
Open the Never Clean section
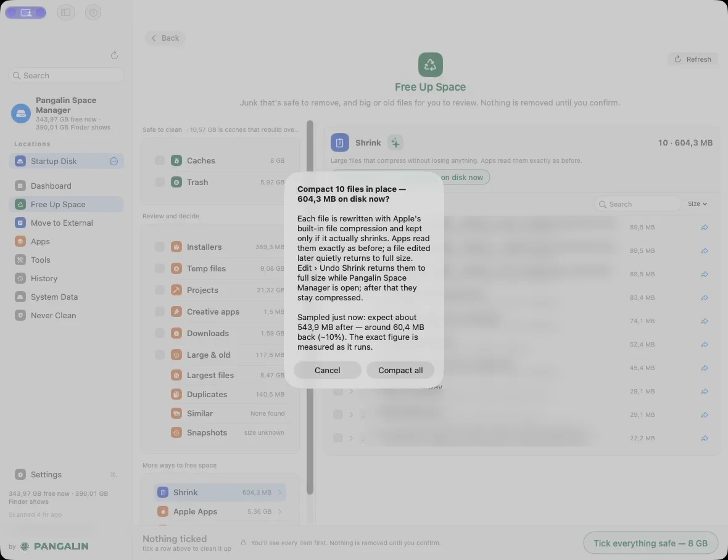pyautogui.click(x=67, y=316)
